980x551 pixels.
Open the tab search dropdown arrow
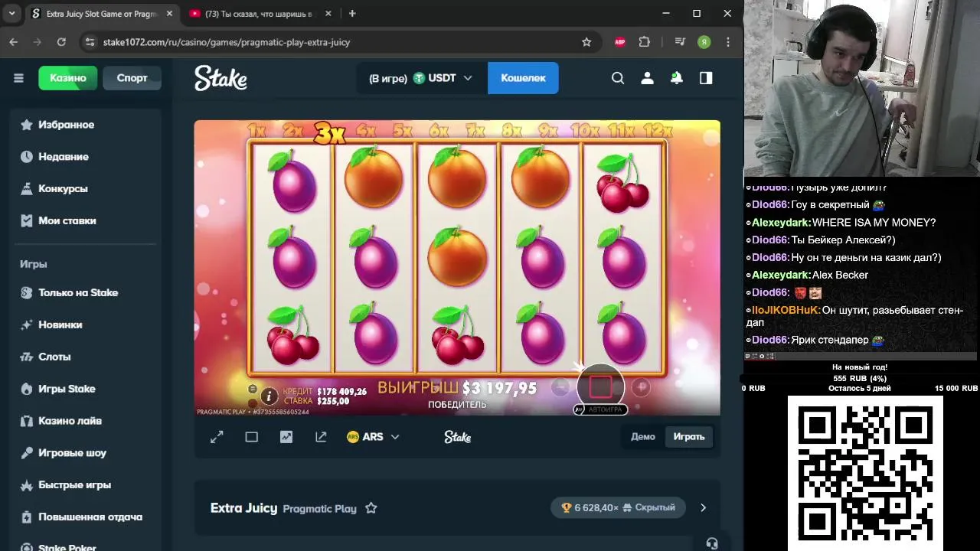11,14
